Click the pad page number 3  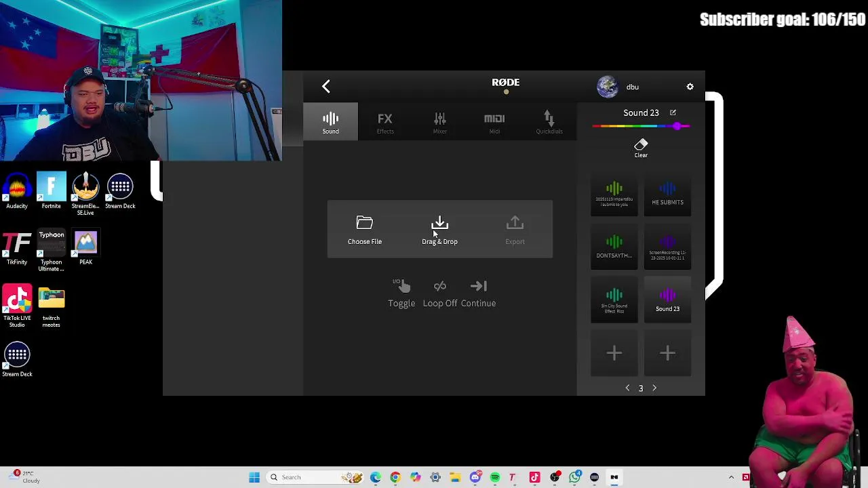click(641, 388)
